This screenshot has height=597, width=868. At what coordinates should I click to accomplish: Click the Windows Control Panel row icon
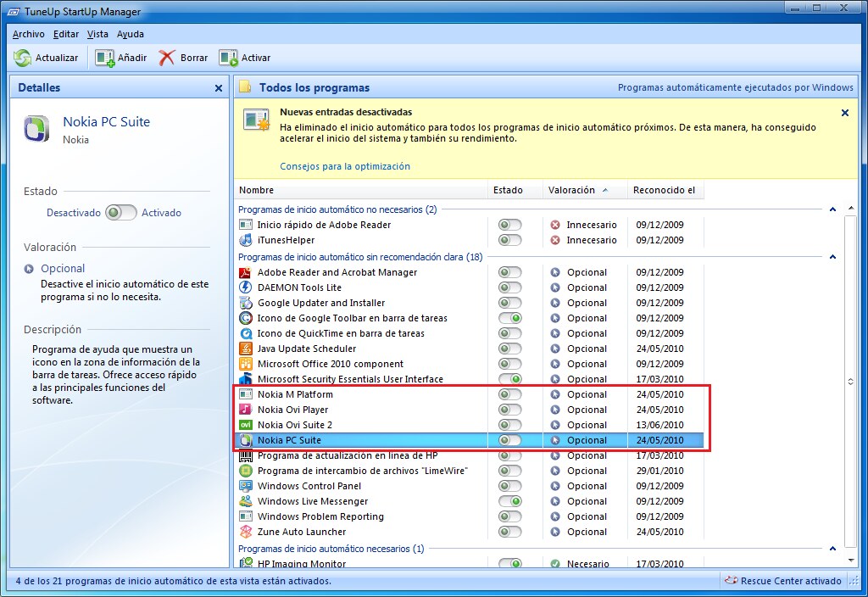point(245,486)
